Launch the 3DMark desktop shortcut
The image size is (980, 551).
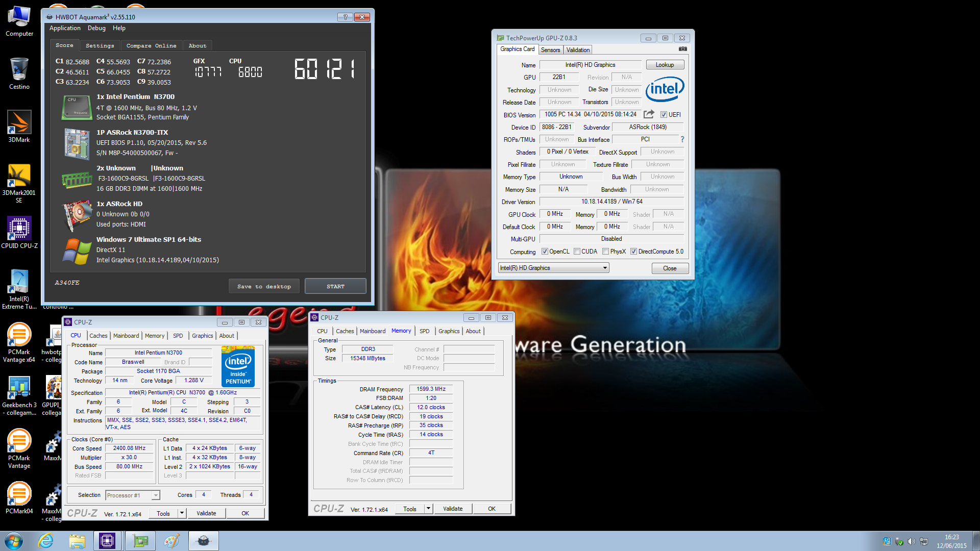[19, 127]
